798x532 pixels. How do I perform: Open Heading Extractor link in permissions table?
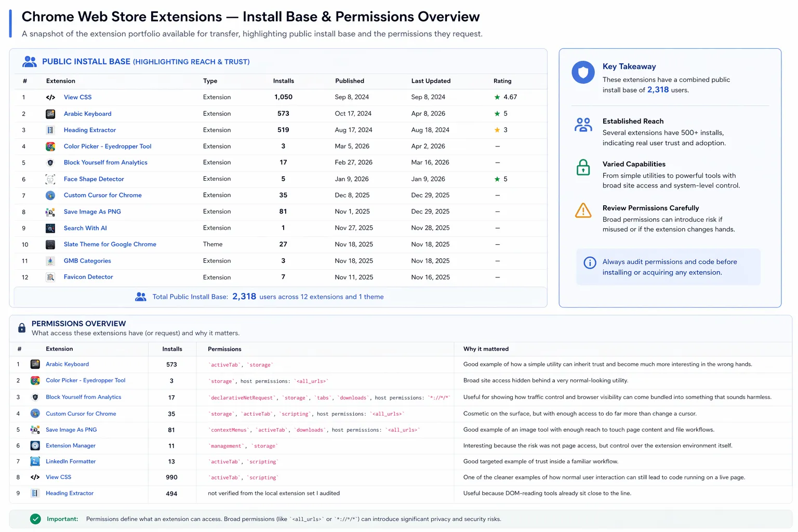70,493
